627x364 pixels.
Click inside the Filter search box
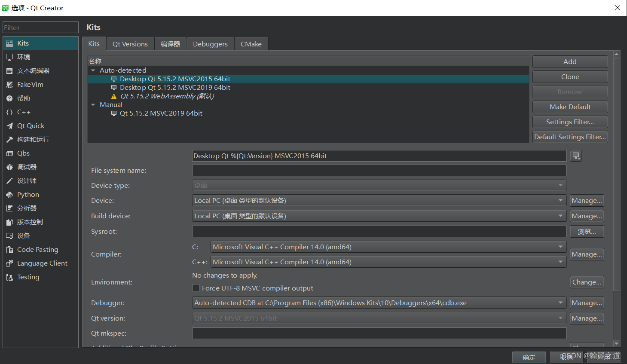(x=40, y=27)
